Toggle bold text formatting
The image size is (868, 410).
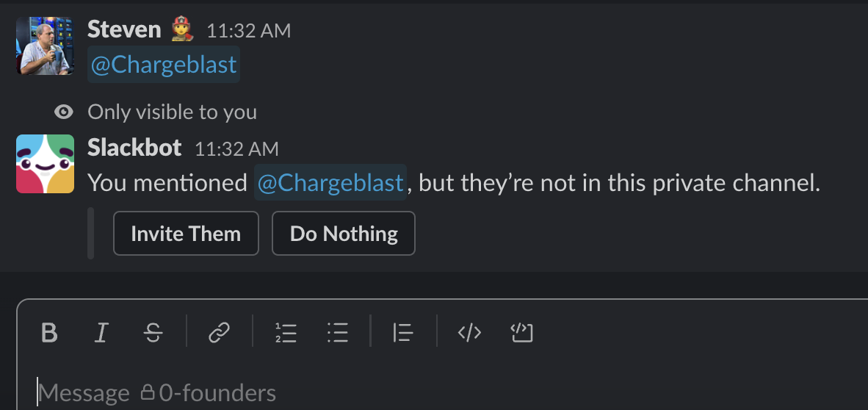pyautogui.click(x=49, y=332)
